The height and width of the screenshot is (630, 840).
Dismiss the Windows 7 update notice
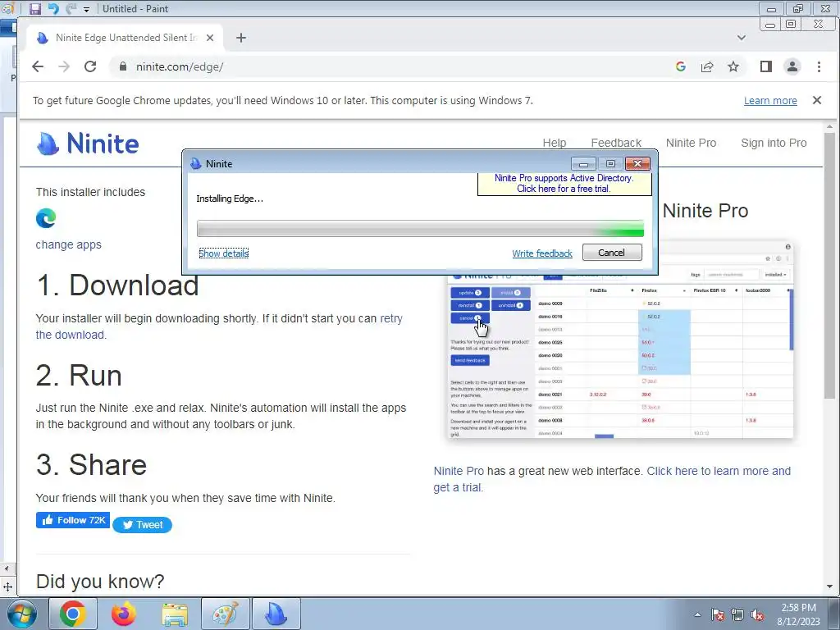tap(817, 100)
